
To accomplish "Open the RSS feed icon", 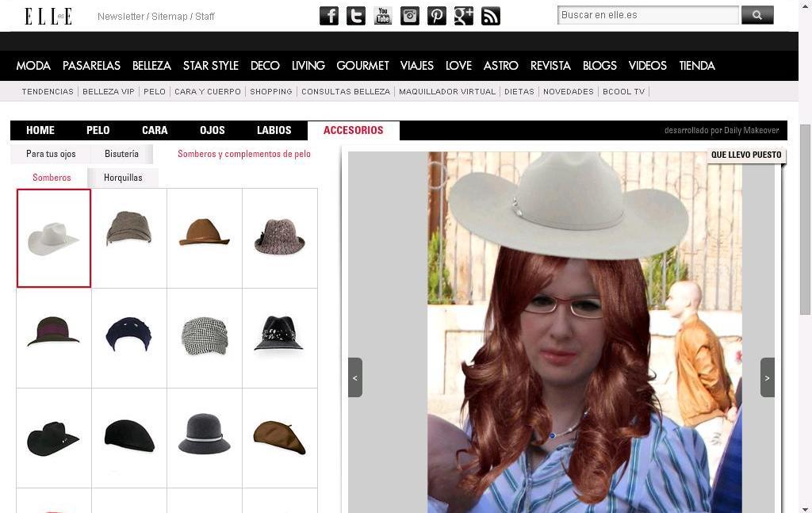I will point(491,16).
